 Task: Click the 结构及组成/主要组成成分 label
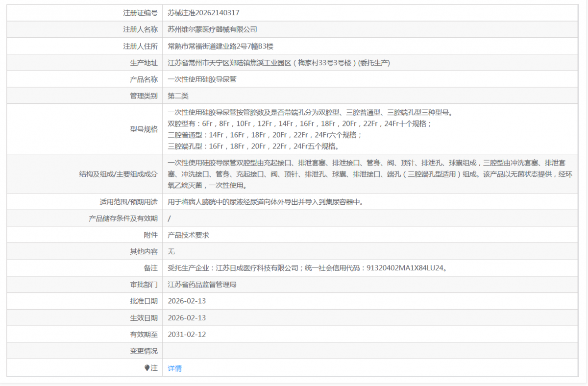click(118, 174)
